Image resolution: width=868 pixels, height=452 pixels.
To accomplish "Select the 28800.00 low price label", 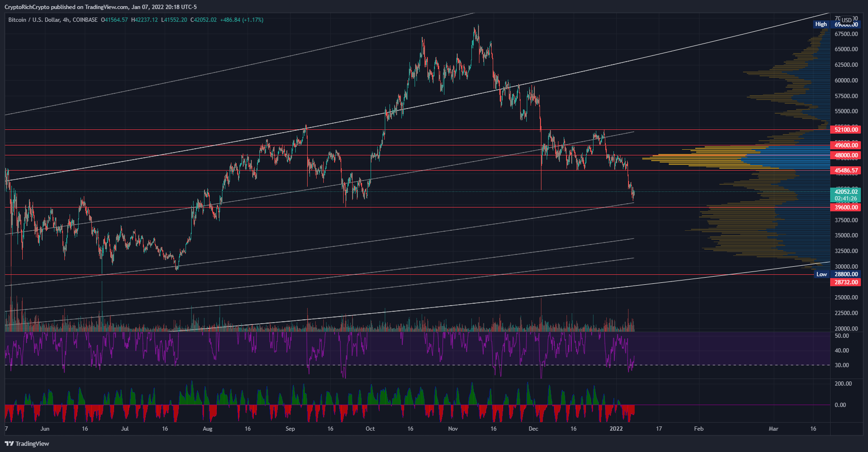I will point(846,274).
